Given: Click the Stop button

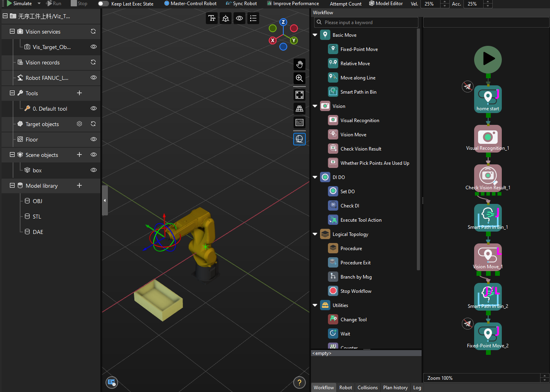Looking at the screenshot, I should pos(79,4).
